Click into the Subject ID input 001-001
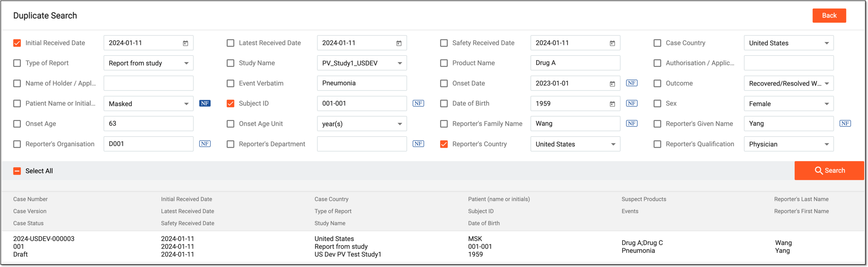Viewport: 868px width, 267px height. [x=362, y=104]
